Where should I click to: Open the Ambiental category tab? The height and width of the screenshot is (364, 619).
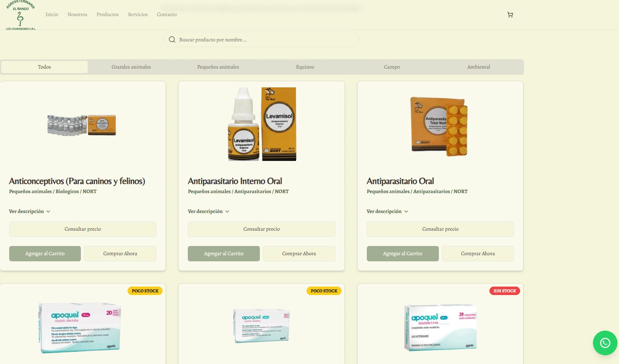click(478, 67)
